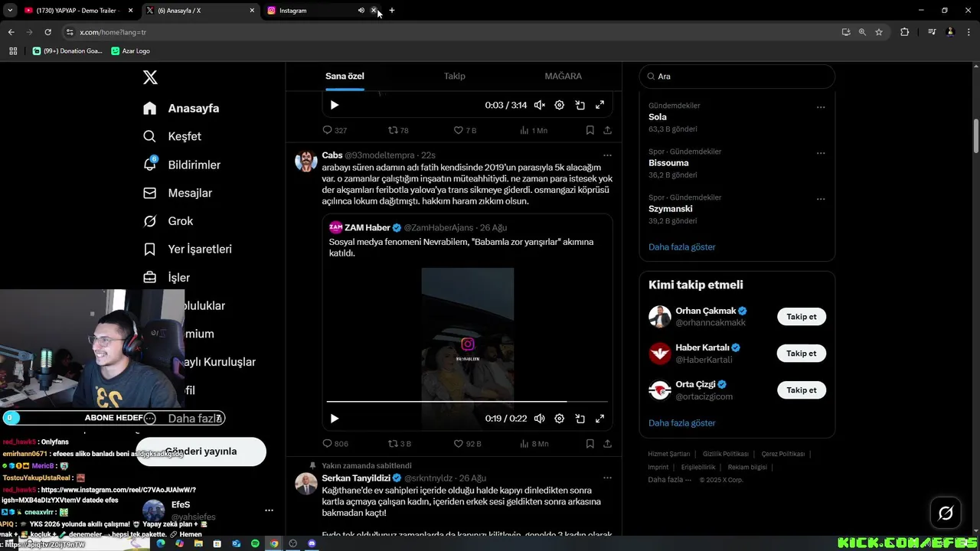Open more options on Serkan Tanyildizi post

[x=607, y=478]
